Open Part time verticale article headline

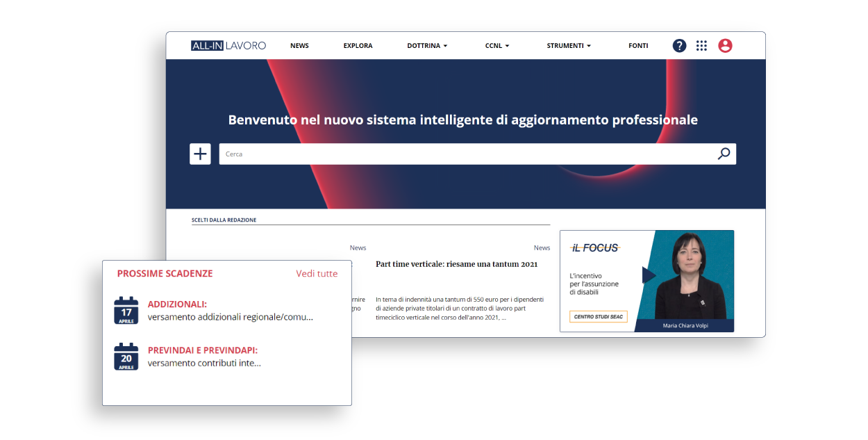click(456, 264)
